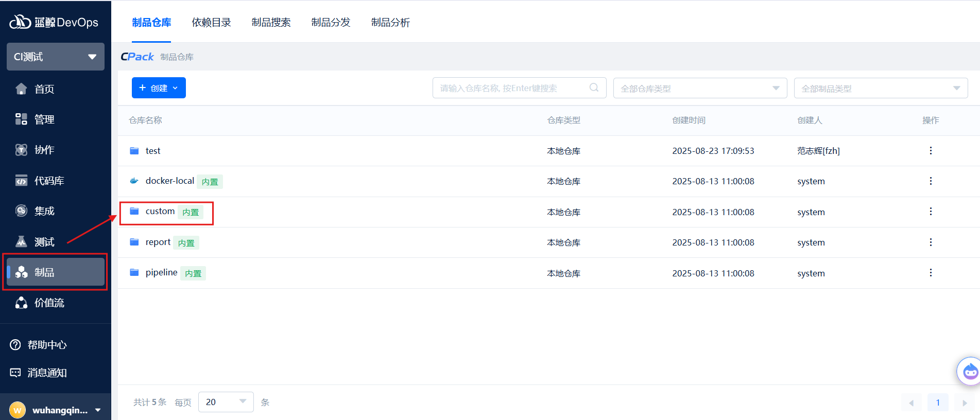Screen dimensions: 980x420
Task: Click the test repository folder icon
Action: tap(134, 151)
